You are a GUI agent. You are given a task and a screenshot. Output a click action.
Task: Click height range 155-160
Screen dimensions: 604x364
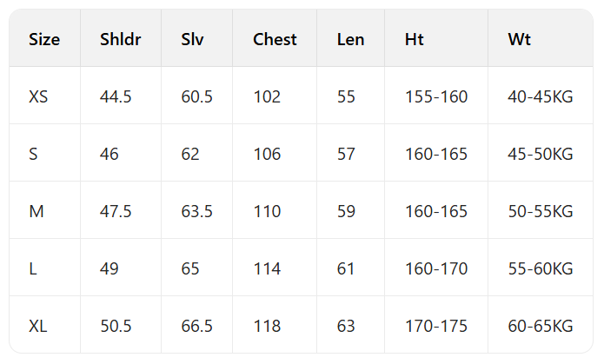436,96
